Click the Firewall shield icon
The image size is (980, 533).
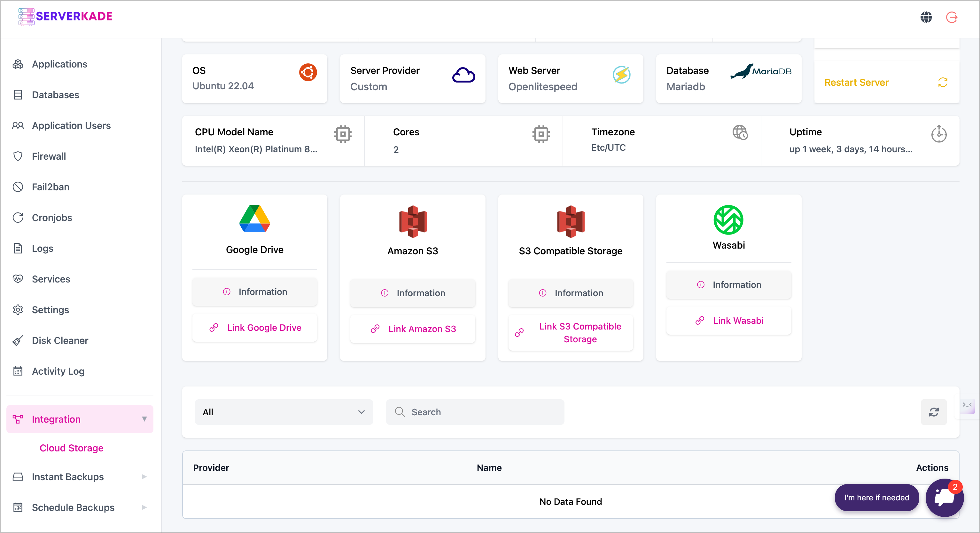pyautogui.click(x=18, y=156)
